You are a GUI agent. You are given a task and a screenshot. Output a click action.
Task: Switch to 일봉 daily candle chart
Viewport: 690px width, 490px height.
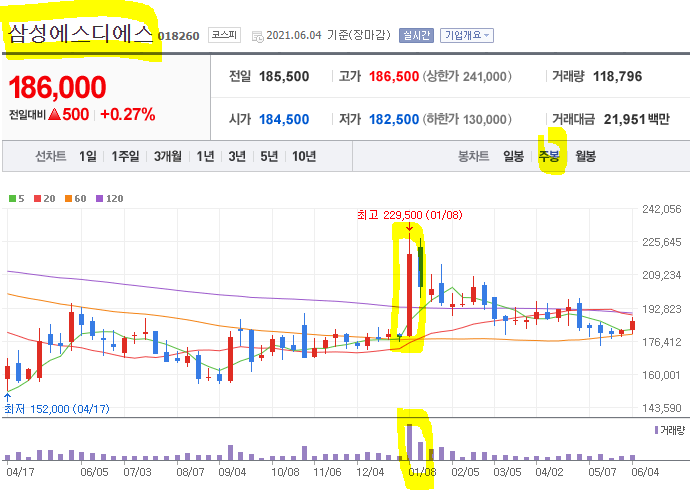(514, 156)
